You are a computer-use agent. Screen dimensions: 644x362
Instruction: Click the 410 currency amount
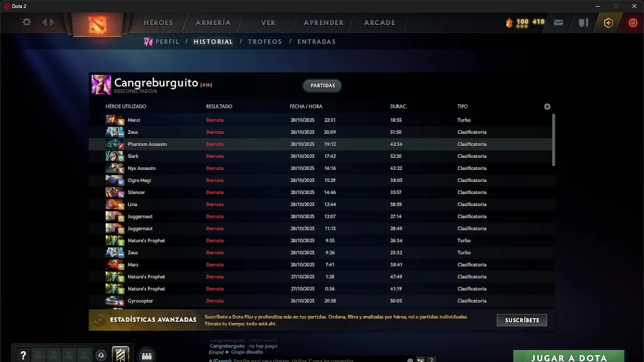click(x=538, y=22)
